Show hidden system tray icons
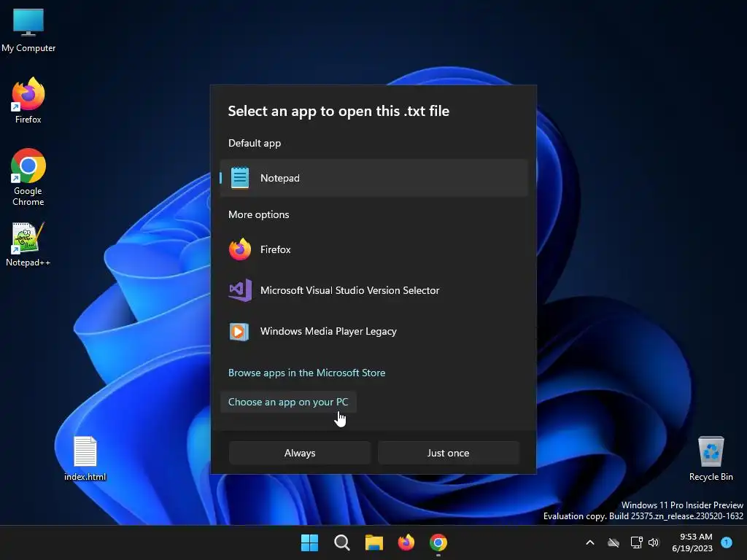 [589, 542]
